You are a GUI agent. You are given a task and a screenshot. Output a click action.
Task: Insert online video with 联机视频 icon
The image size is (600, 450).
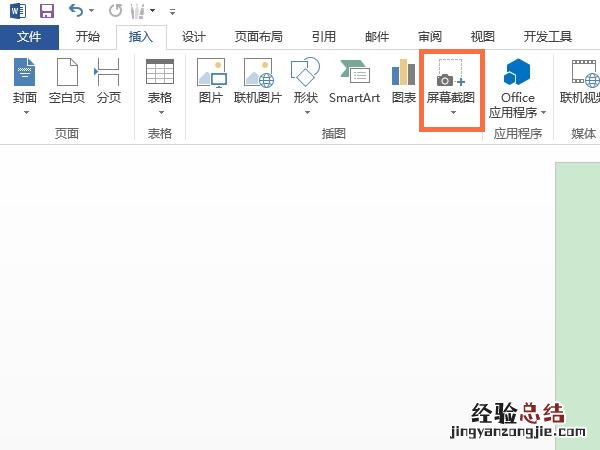tap(585, 73)
